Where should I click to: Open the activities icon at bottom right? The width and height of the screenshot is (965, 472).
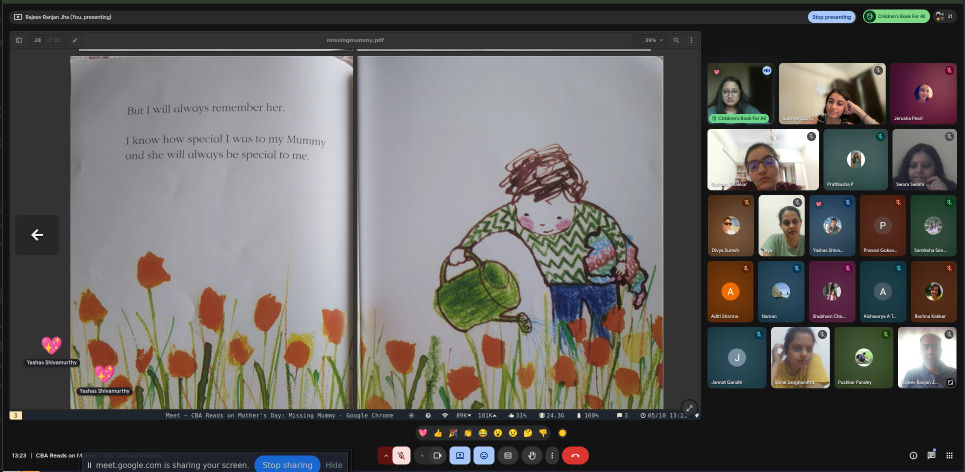coord(950,455)
